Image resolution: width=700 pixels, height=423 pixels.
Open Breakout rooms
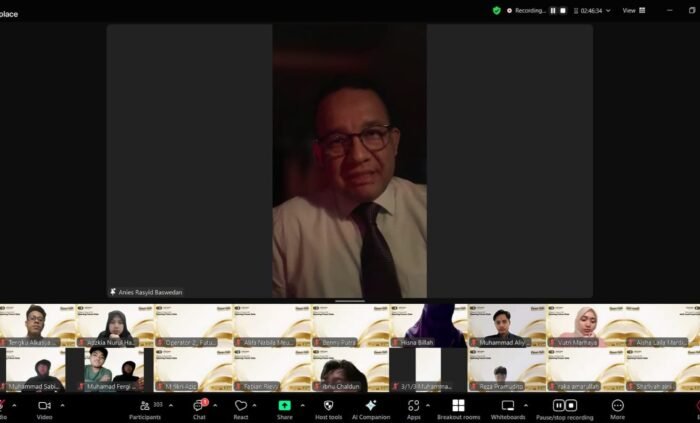pos(458,406)
